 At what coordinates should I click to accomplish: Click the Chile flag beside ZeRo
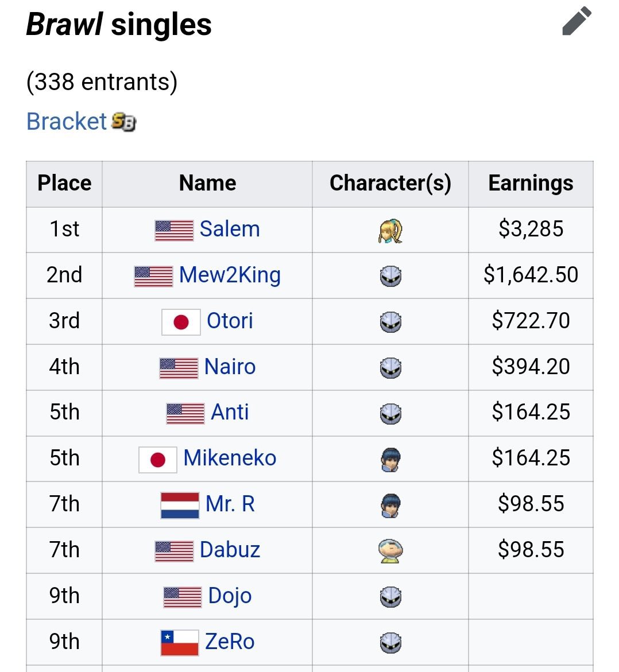pyautogui.click(x=180, y=643)
